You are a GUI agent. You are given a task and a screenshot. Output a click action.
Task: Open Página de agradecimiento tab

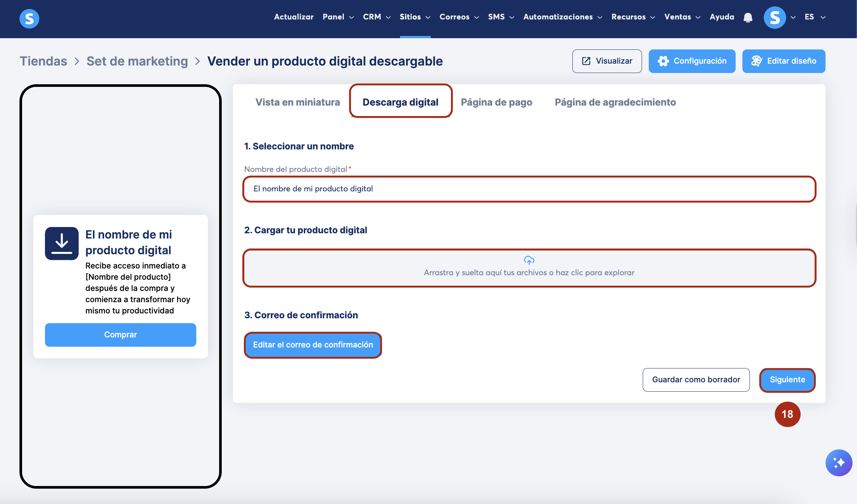tap(615, 102)
